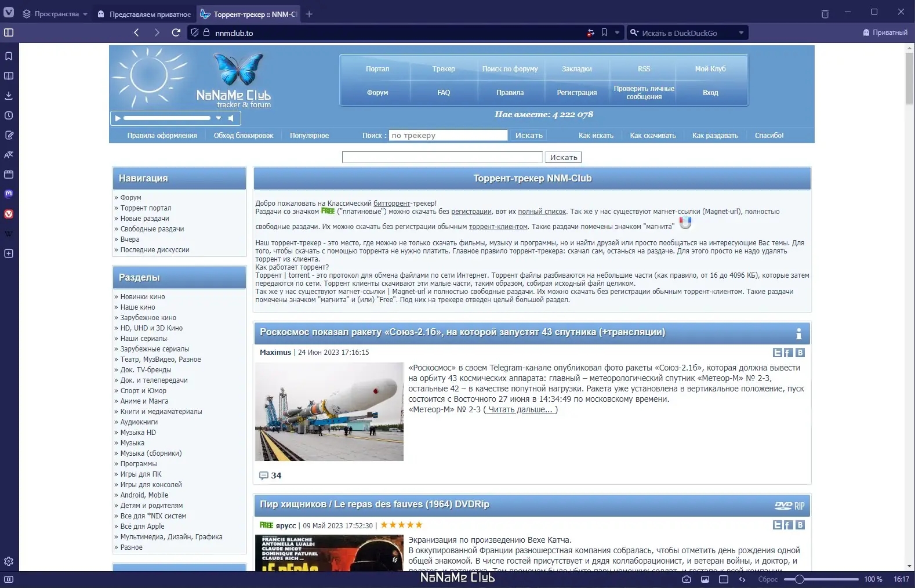Open the Downloads panel icon

click(x=9, y=96)
